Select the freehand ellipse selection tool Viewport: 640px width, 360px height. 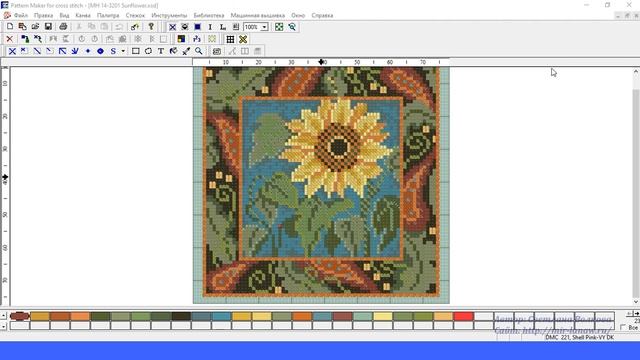pos(148,51)
